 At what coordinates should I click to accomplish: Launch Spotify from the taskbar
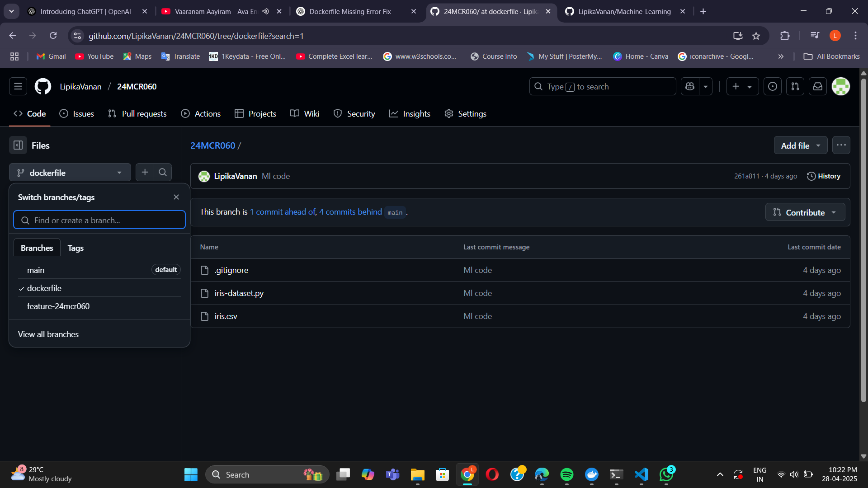[566, 474]
